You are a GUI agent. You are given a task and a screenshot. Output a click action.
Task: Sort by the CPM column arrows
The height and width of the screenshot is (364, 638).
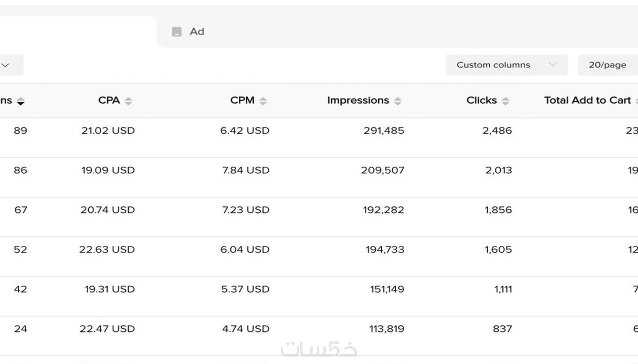pos(263,101)
